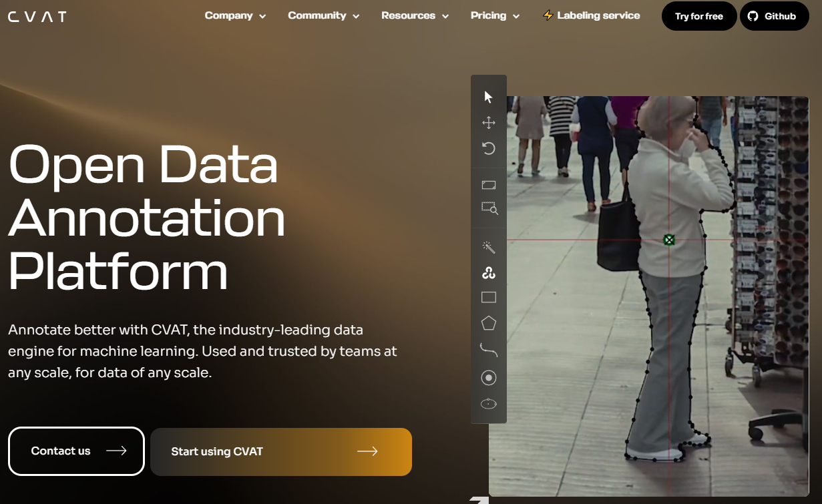Click the arrow in Start using CVAT button

tap(367, 451)
